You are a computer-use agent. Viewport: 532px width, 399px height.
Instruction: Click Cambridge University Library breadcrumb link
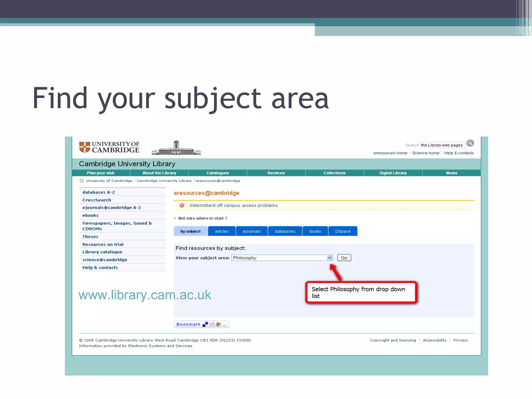164,181
